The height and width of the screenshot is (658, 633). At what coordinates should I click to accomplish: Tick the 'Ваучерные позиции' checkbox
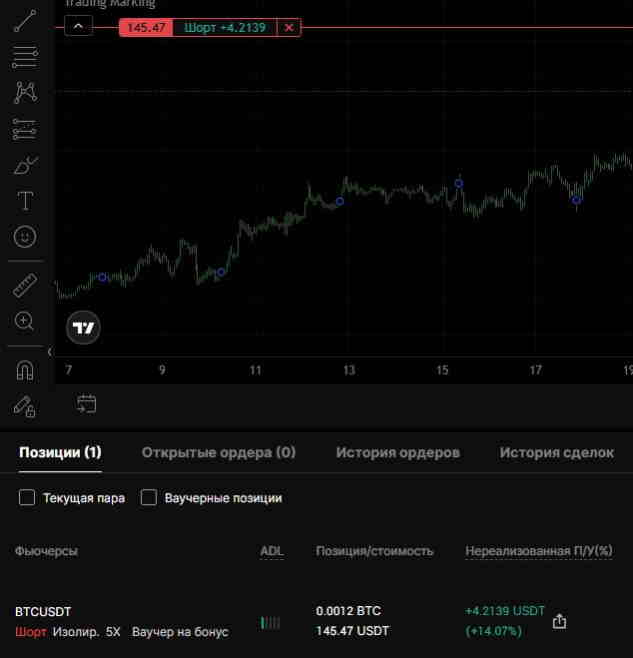pos(149,498)
